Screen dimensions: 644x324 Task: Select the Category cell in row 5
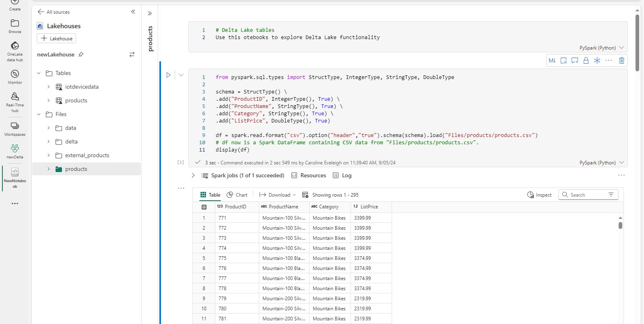tap(330, 258)
